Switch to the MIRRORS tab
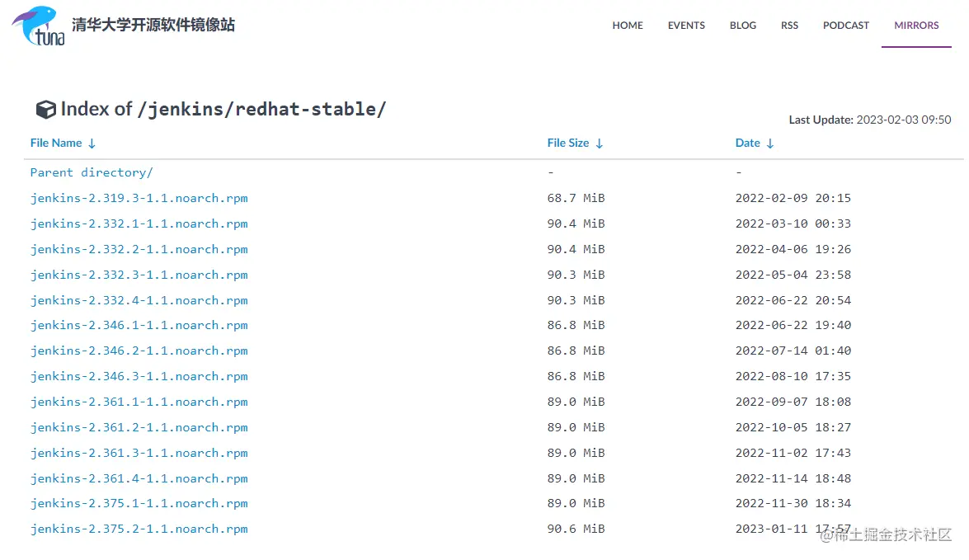Viewport: 969px width, 560px height. tap(916, 26)
